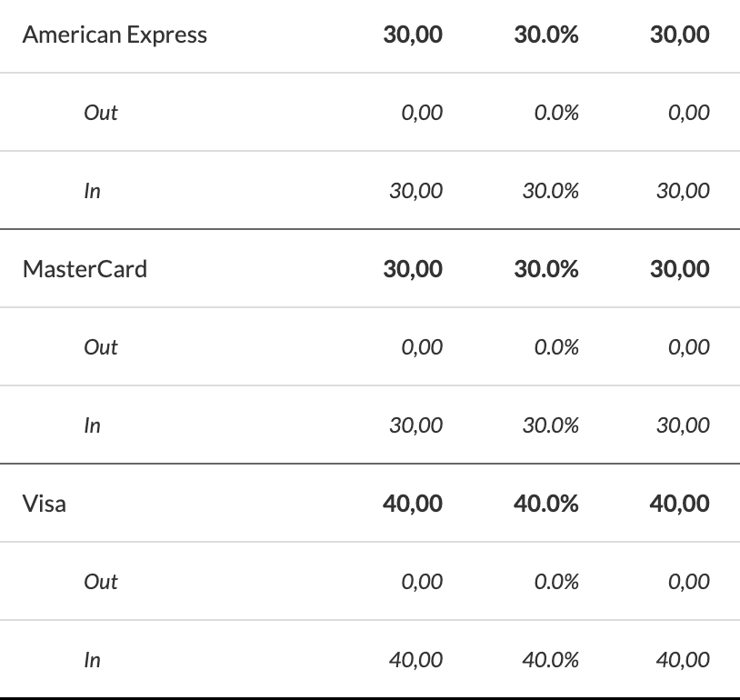Click 0.0% in MasterCard's Out row

[x=556, y=347]
